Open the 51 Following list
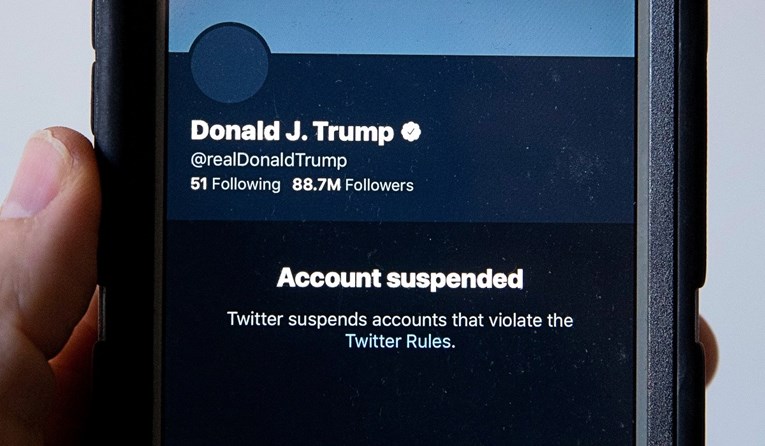The image size is (765, 446). tap(235, 184)
